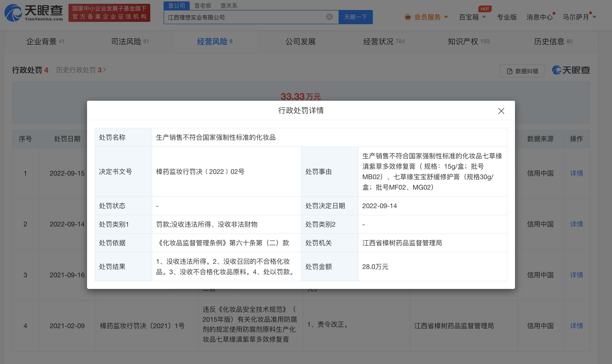The image size is (612, 364).
Task: Click the crown icon beside 会员服务
Action: tap(408, 17)
